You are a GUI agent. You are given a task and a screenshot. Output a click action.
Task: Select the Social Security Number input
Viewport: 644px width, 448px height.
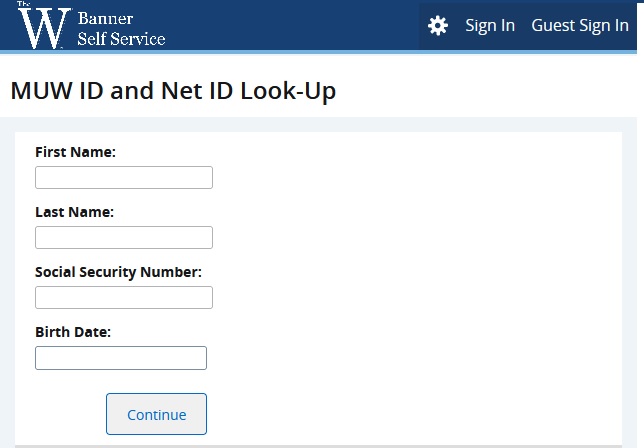point(124,298)
